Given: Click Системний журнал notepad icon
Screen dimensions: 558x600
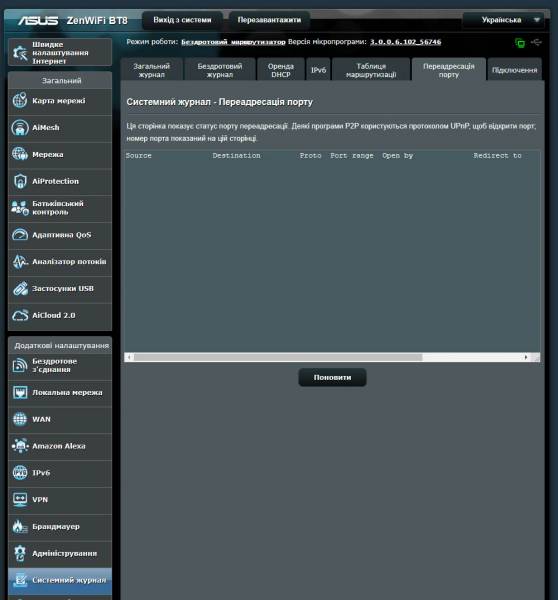Looking at the screenshot, I should (x=20, y=580).
